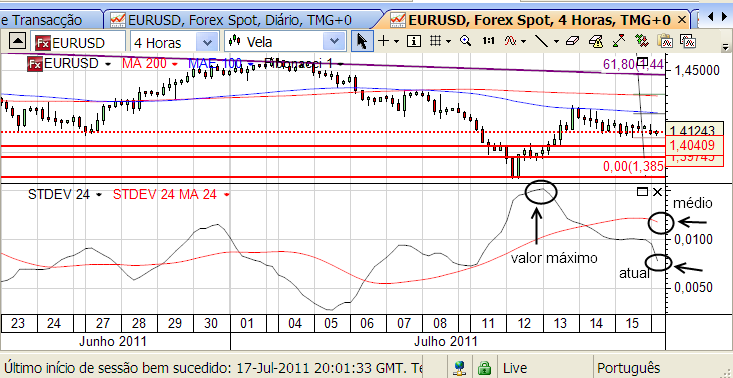Click the 61,80 Fibonacci level label

(633, 64)
